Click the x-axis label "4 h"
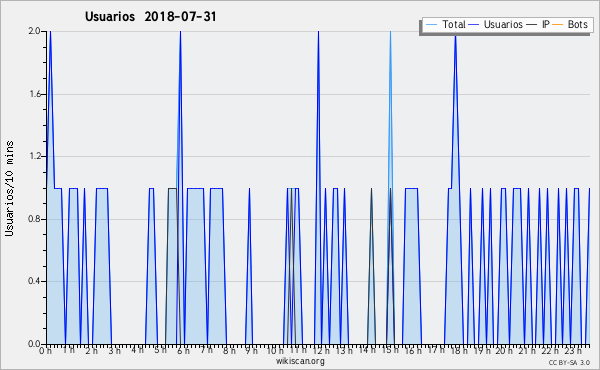Viewport: 600px width, 370px height. (x=137, y=350)
